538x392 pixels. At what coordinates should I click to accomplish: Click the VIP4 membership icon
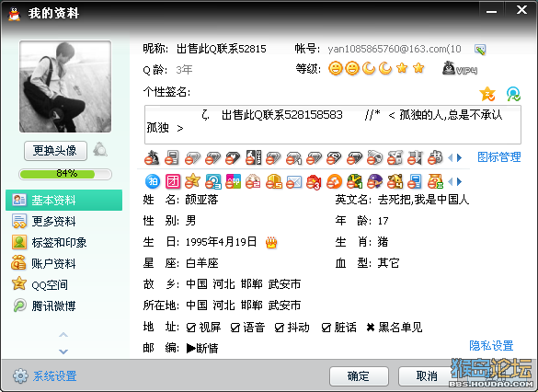460,68
